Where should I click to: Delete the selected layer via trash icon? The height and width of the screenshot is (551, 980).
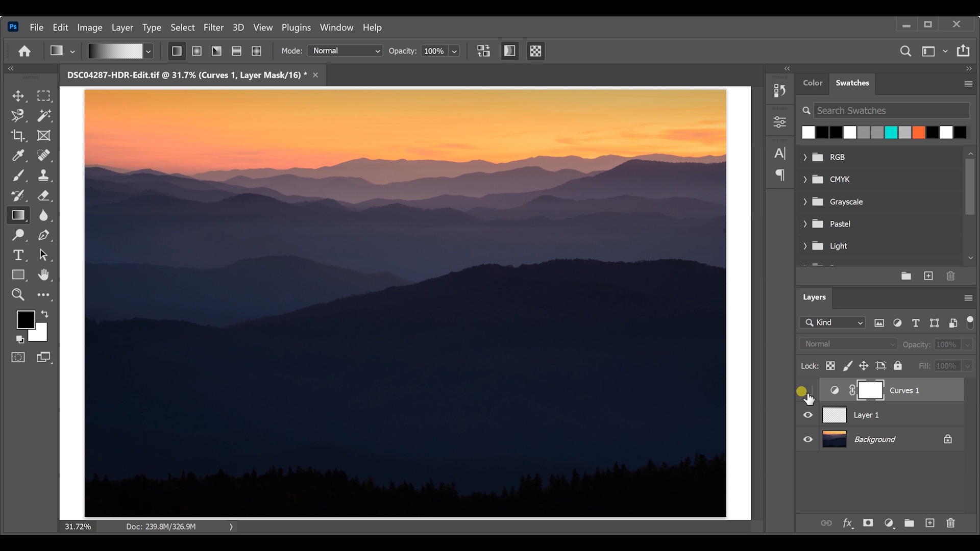tap(950, 523)
